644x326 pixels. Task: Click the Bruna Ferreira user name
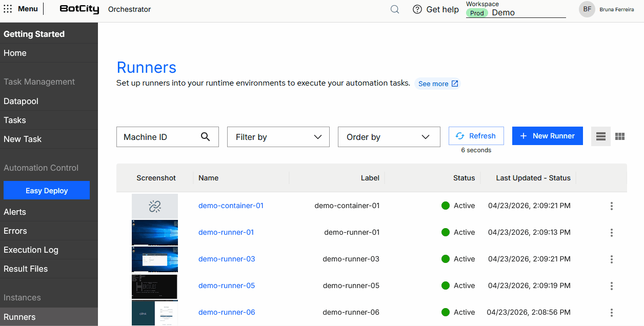point(617,9)
